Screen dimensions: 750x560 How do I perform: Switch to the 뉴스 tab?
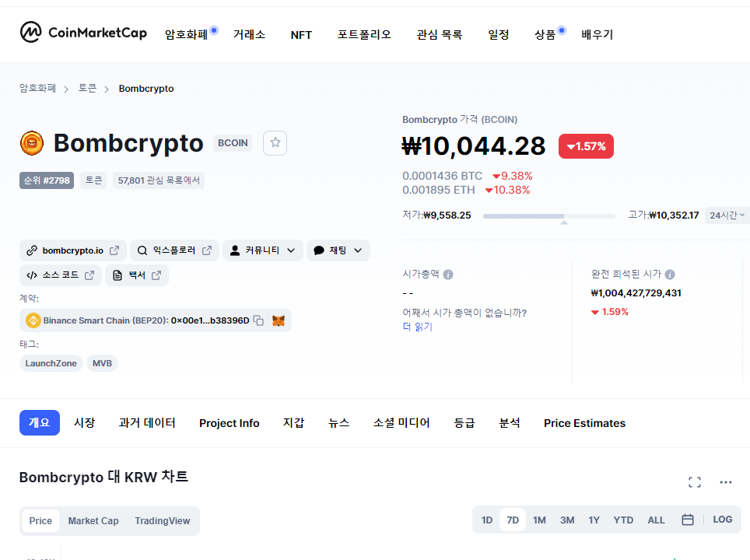(x=338, y=423)
